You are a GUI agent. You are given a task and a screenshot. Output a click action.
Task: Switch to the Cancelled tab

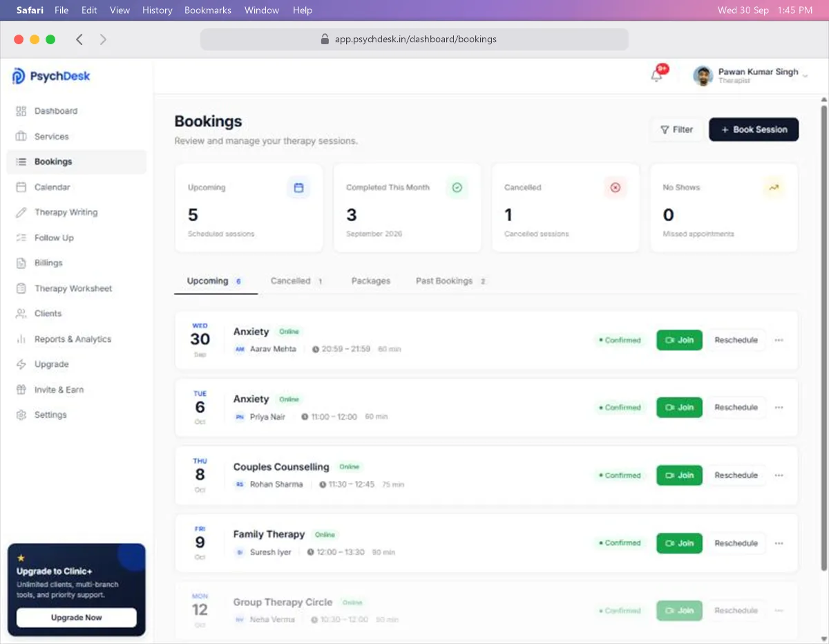pyautogui.click(x=296, y=281)
